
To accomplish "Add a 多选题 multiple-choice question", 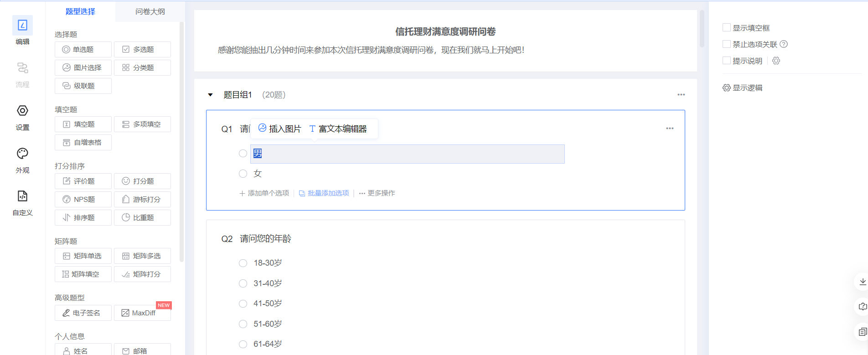I will click(x=142, y=49).
